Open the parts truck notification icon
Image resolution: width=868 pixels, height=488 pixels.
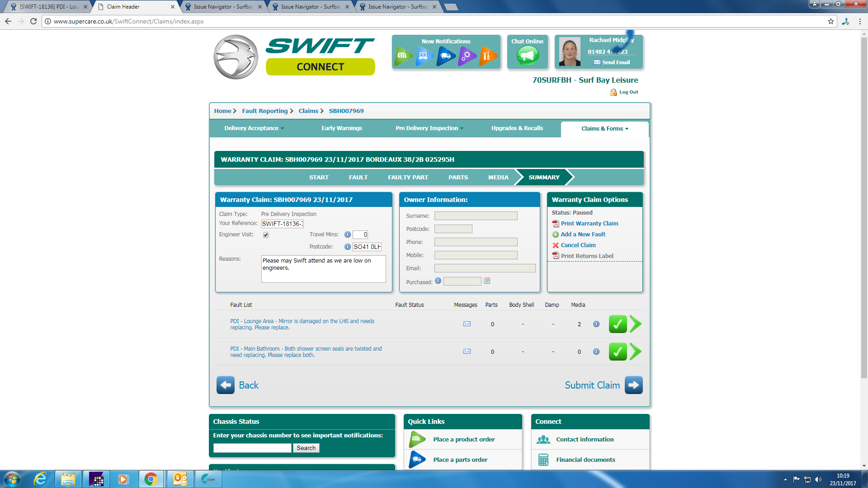pyautogui.click(x=445, y=56)
